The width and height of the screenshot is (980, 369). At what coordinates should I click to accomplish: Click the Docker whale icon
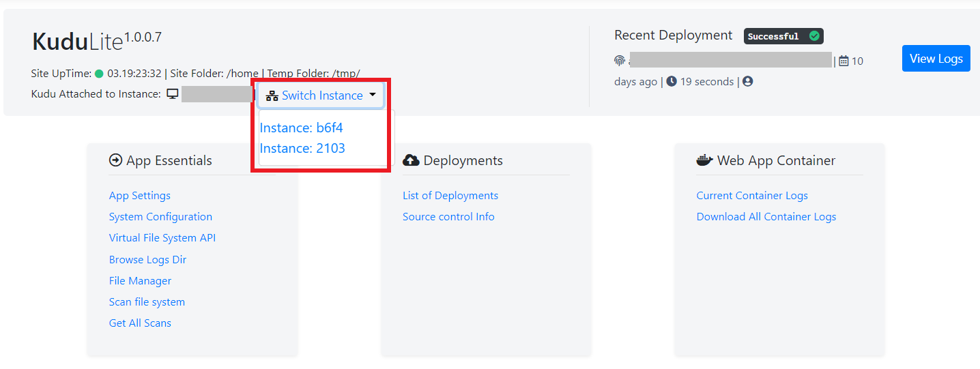tap(704, 160)
